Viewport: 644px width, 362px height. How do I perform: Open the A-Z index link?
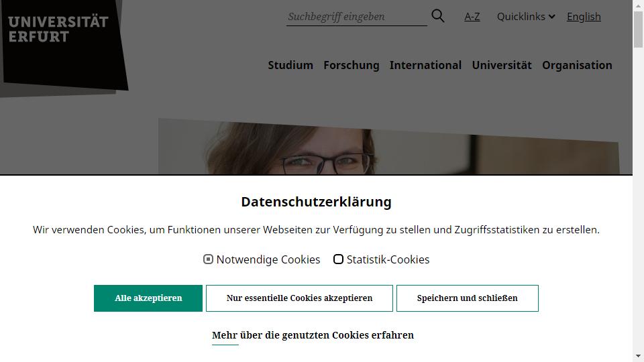[472, 17]
